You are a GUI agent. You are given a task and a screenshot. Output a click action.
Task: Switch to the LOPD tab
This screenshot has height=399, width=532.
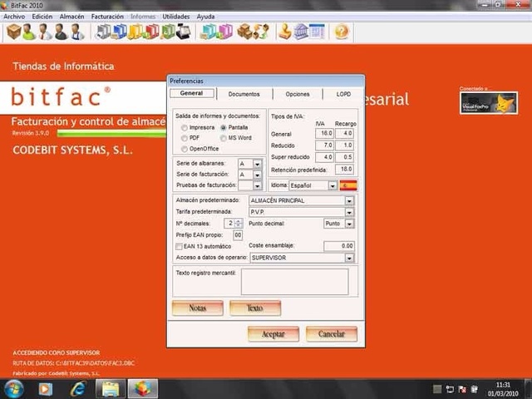[x=343, y=94]
